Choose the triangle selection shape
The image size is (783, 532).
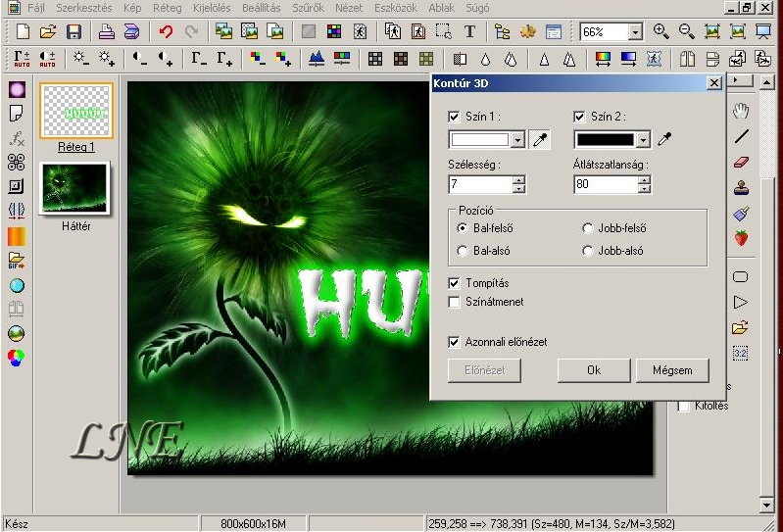[741, 303]
